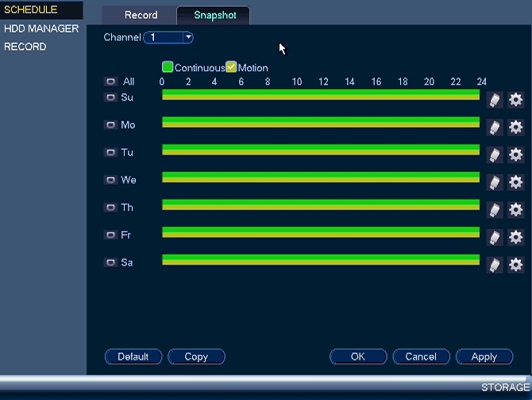The image size is (532, 400).
Task: Click the STORAGE label at bottom
Action: (x=505, y=387)
